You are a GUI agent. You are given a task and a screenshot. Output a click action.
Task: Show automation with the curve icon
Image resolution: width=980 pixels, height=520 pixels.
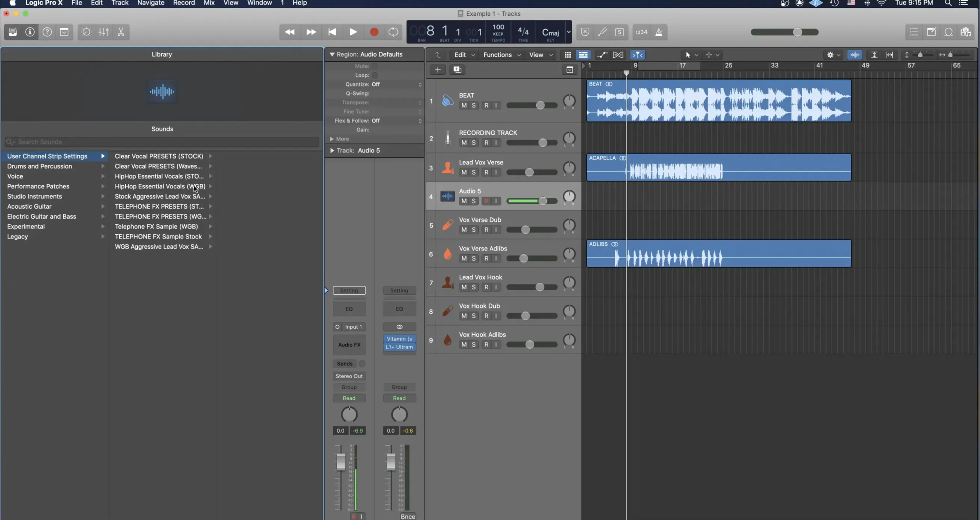coord(602,55)
